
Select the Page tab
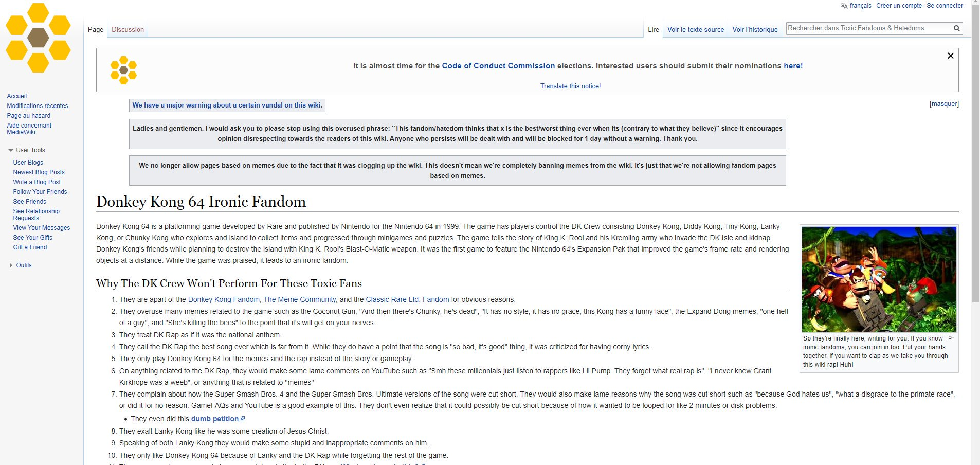pyautogui.click(x=96, y=29)
